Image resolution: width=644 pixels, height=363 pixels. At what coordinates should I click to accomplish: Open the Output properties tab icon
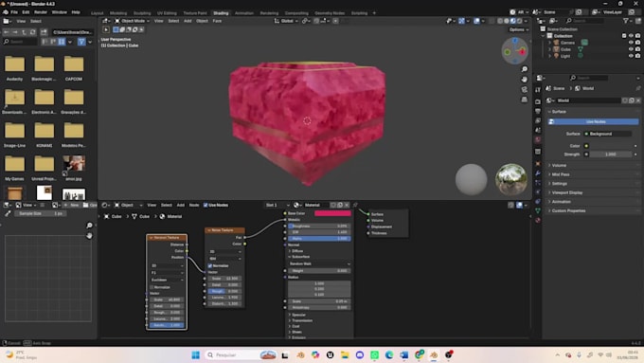[x=538, y=111]
